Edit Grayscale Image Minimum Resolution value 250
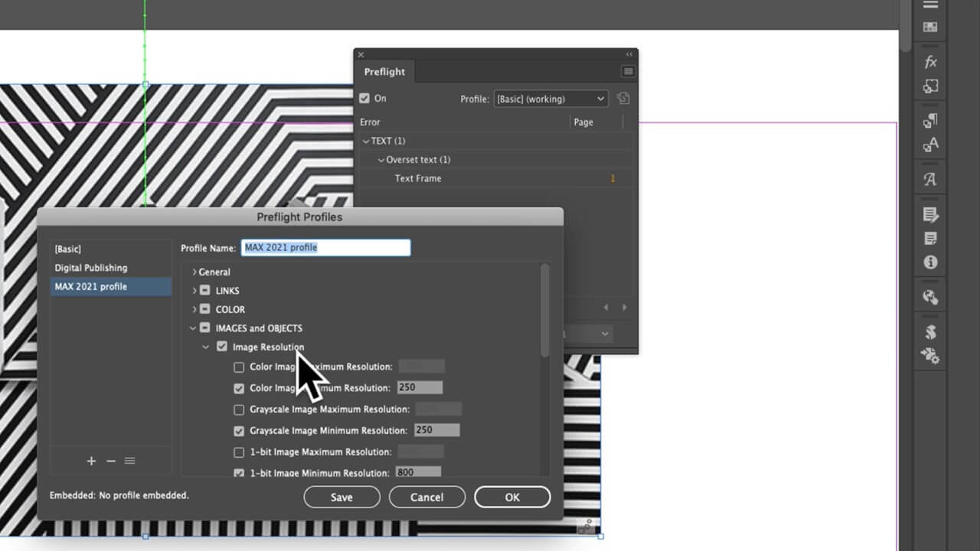This screenshot has width=980, height=551. click(436, 430)
